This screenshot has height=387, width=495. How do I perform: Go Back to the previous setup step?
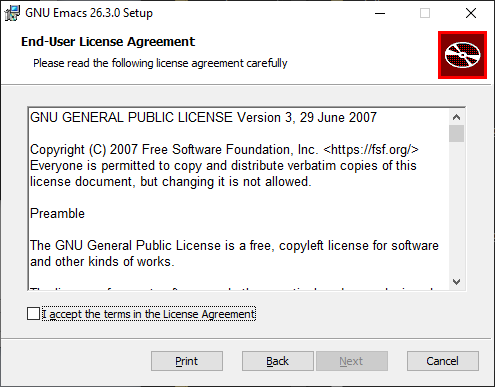tap(278, 361)
